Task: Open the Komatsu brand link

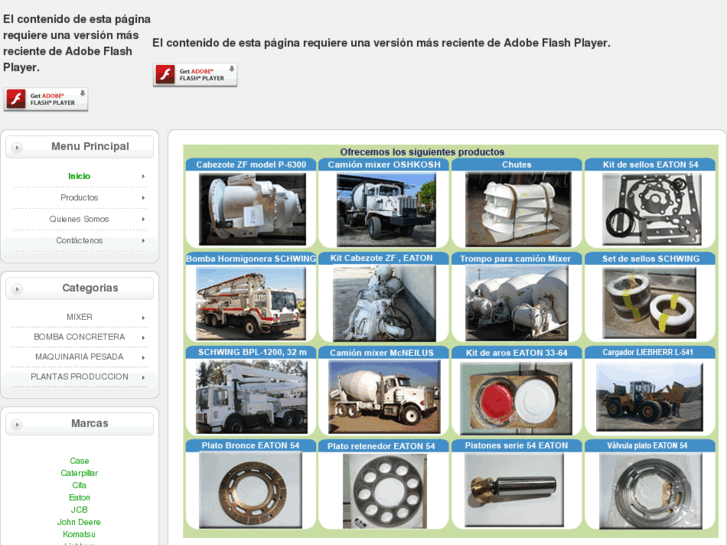Action: [79, 534]
